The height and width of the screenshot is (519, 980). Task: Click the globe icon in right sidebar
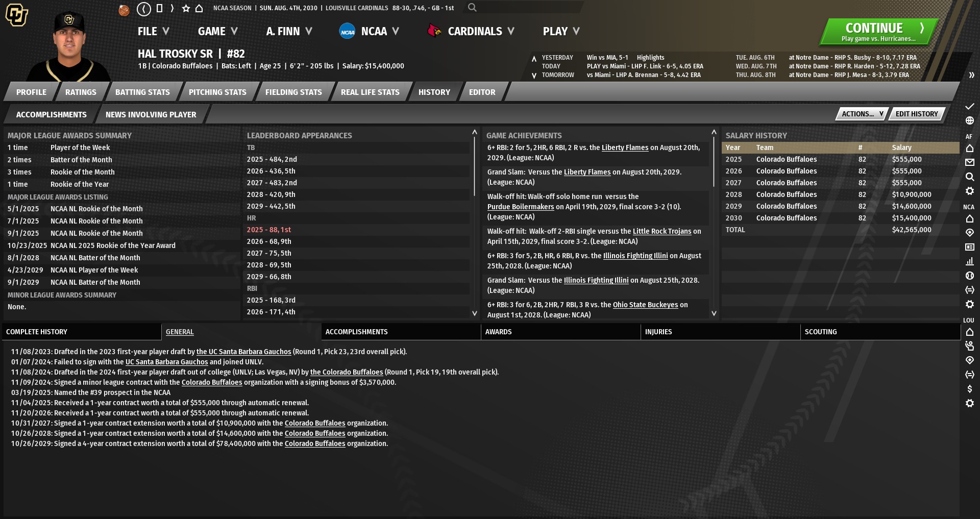click(969, 121)
